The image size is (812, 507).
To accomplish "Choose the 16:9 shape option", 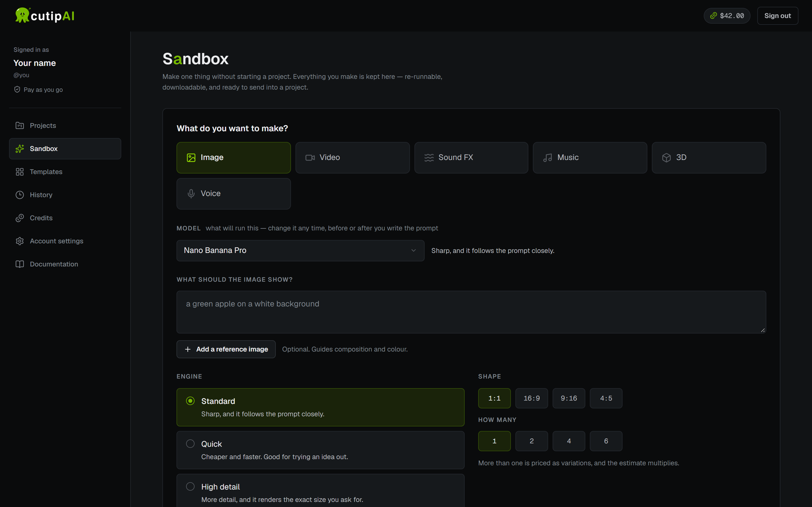I will 531,398.
